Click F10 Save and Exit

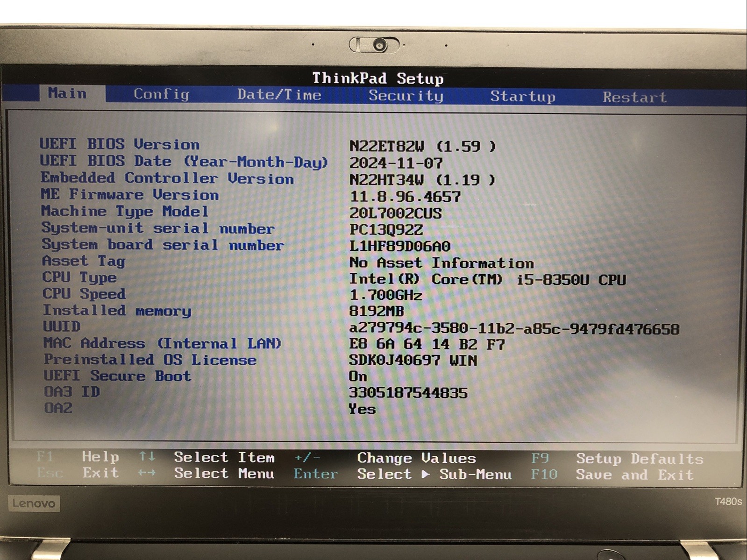612,475
